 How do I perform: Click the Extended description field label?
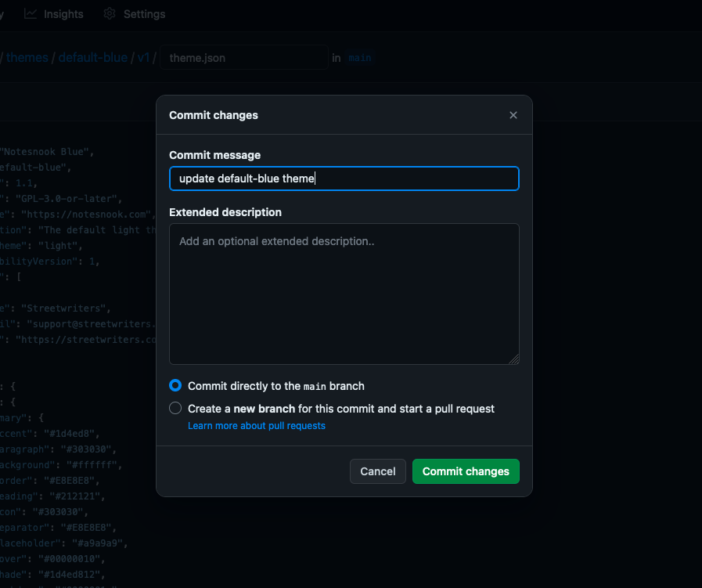click(225, 212)
